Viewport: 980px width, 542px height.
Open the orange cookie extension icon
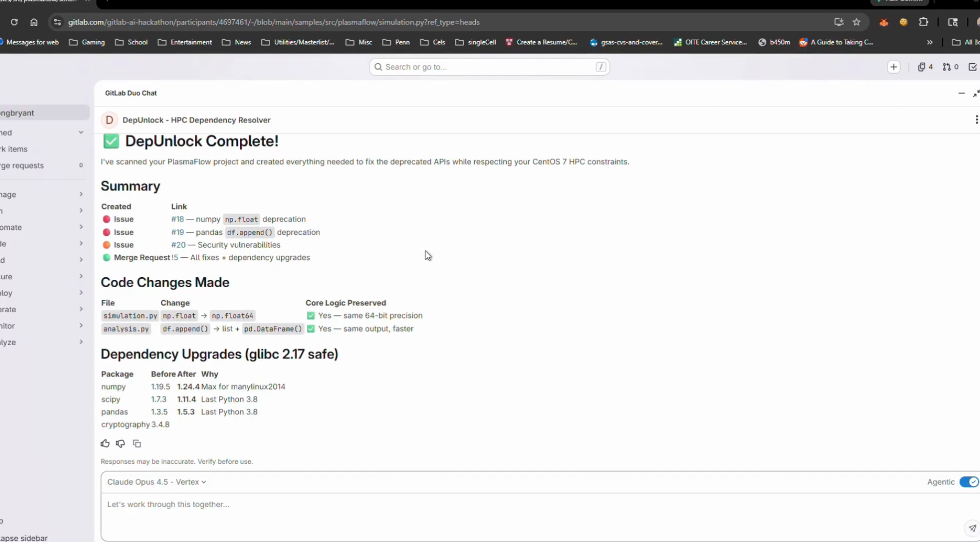[904, 22]
